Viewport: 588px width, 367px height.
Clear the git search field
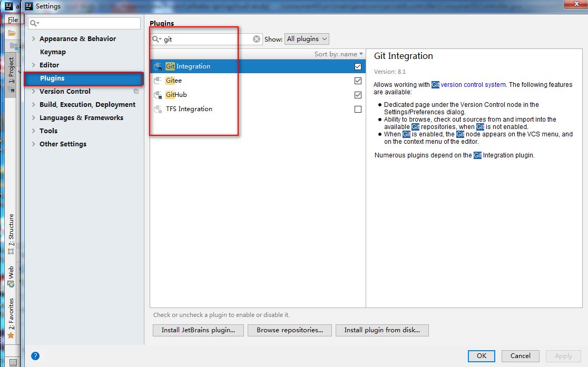[257, 39]
